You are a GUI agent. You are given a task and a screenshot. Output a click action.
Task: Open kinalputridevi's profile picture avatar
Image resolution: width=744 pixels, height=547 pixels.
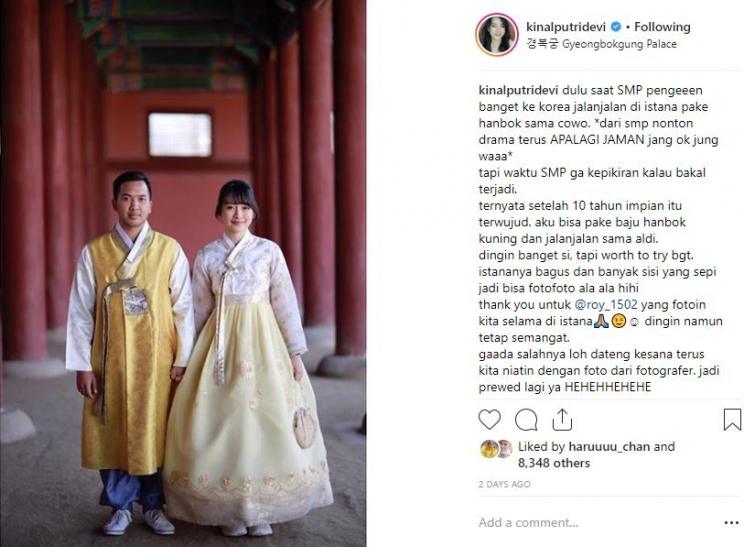pos(497,35)
